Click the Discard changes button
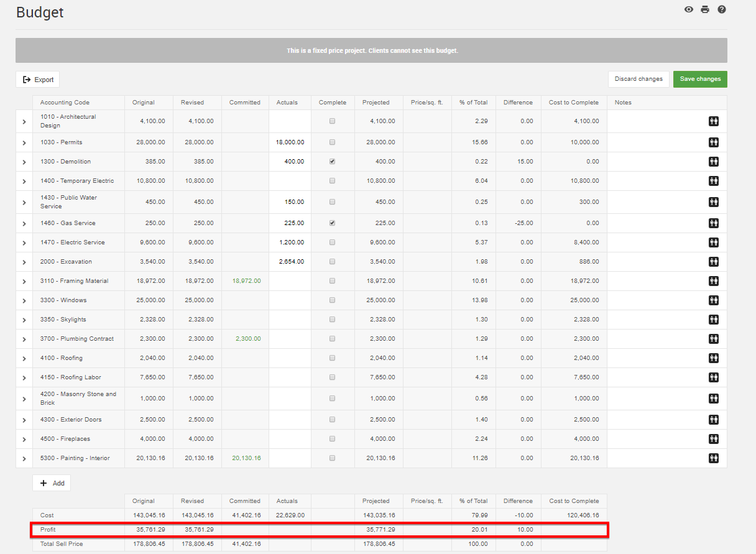The width and height of the screenshot is (756, 554). pos(638,79)
